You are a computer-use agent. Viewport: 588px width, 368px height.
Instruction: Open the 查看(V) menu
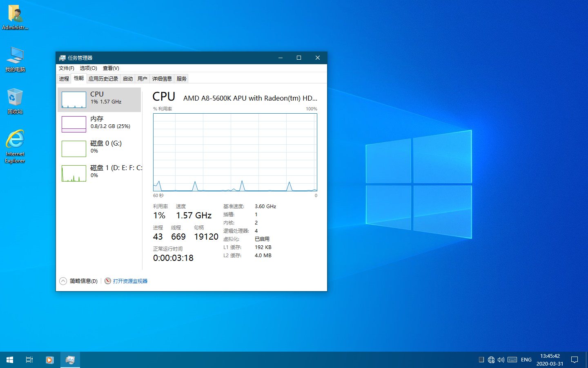click(111, 68)
